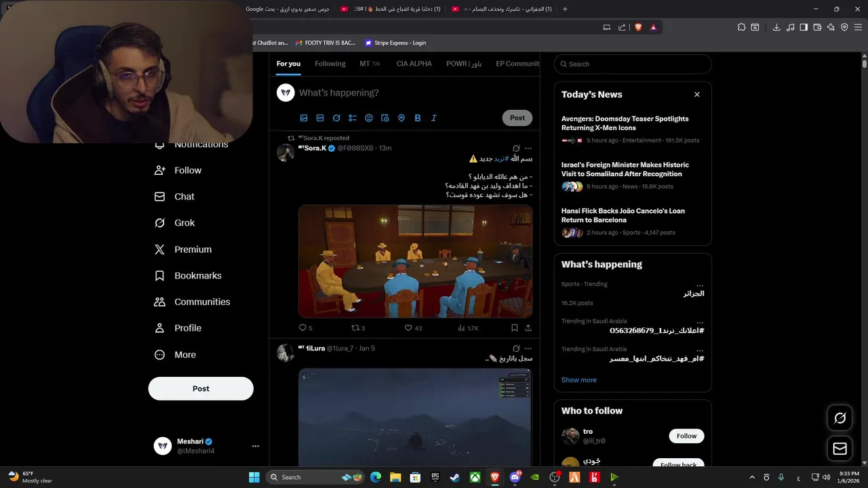
Task: Open Windows Start menu
Action: point(254,477)
